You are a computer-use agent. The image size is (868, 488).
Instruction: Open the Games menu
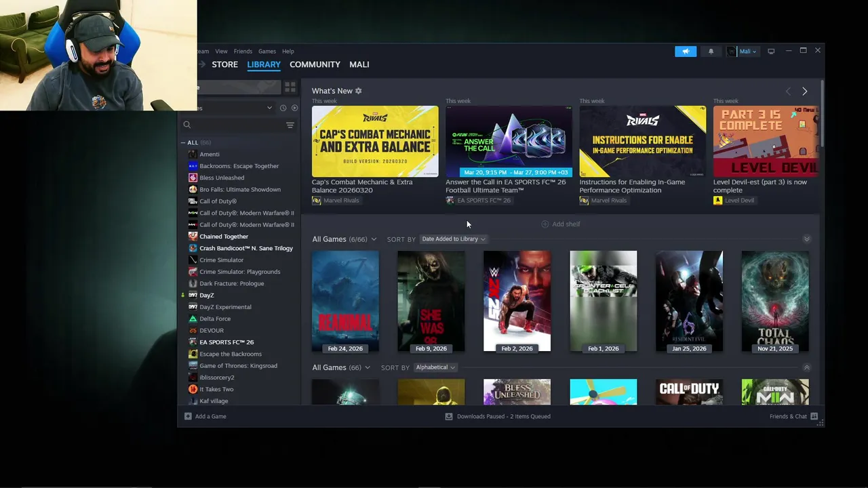[267, 52]
